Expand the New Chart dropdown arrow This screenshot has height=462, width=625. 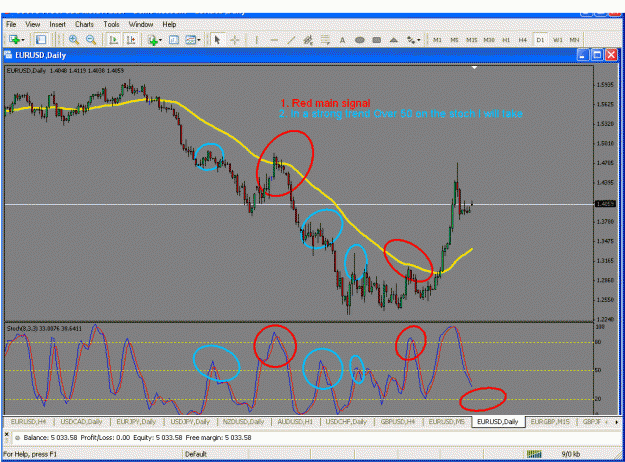coord(23,40)
